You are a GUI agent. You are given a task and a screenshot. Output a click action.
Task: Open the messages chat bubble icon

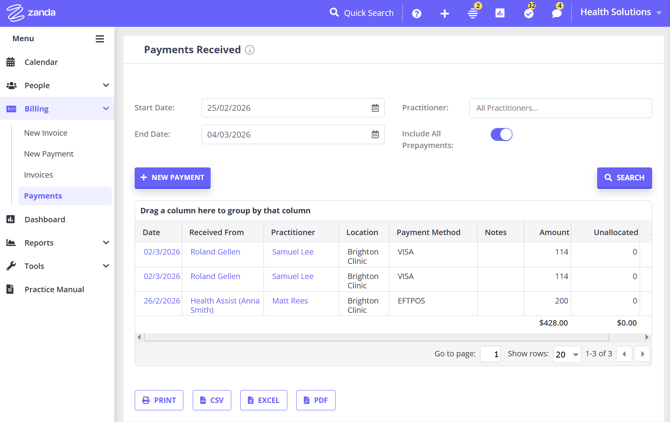[x=557, y=13]
